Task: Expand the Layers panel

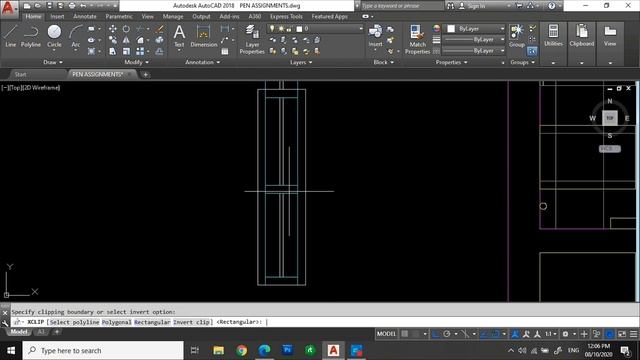Action: click(x=301, y=62)
